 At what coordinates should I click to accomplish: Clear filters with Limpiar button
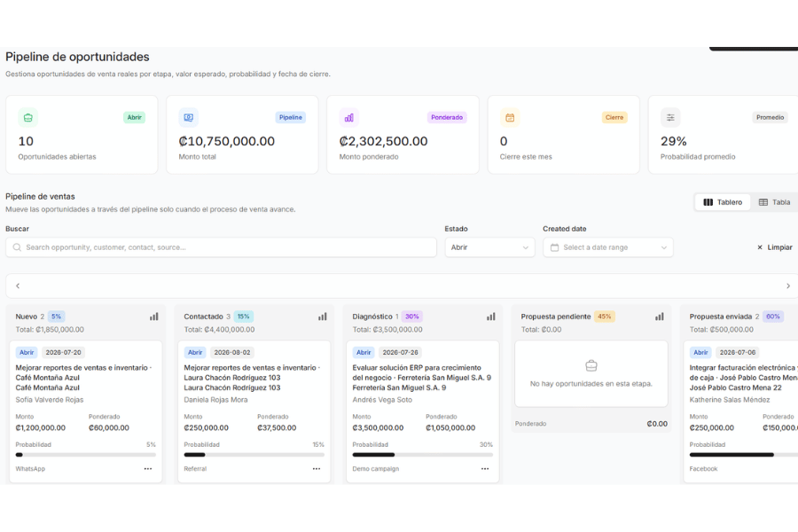point(775,247)
